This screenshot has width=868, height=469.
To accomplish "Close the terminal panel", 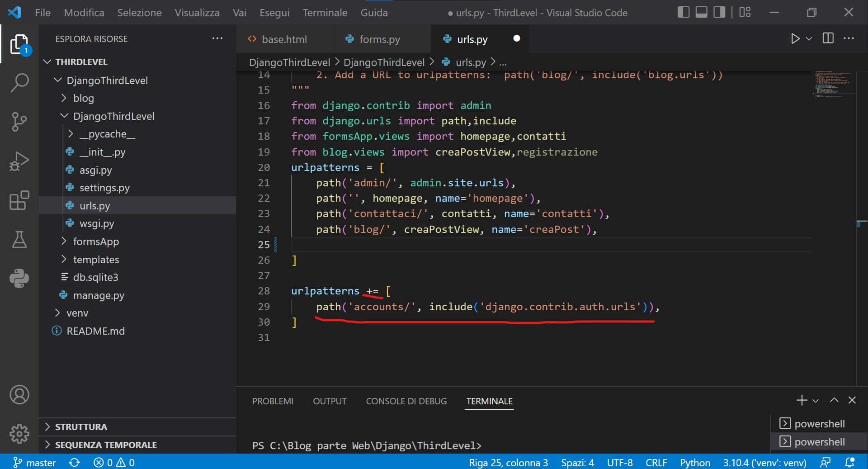I will (852, 400).
